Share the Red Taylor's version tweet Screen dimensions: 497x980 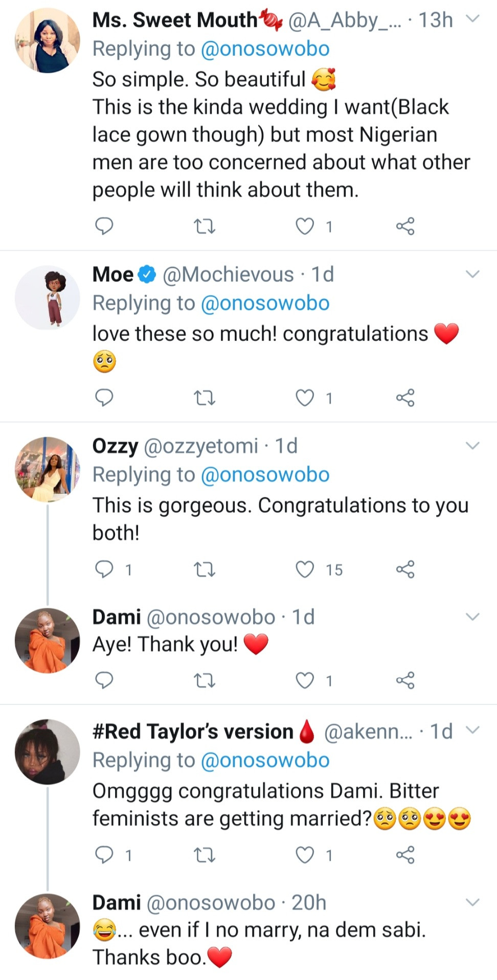[x=405, y=855]
